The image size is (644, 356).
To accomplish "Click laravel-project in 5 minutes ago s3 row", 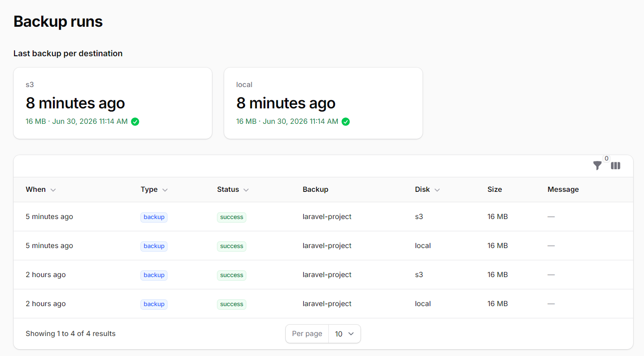I will point(327,217).
